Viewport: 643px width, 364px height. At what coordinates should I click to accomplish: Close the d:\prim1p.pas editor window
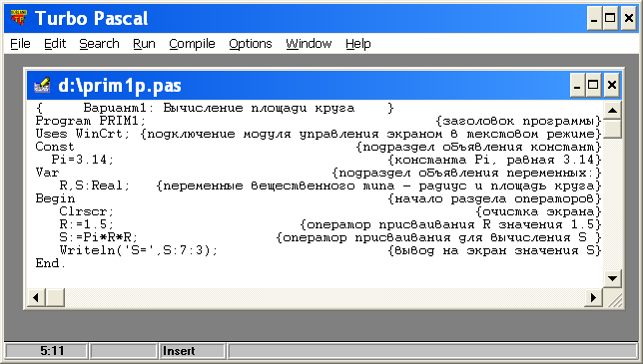611,85
